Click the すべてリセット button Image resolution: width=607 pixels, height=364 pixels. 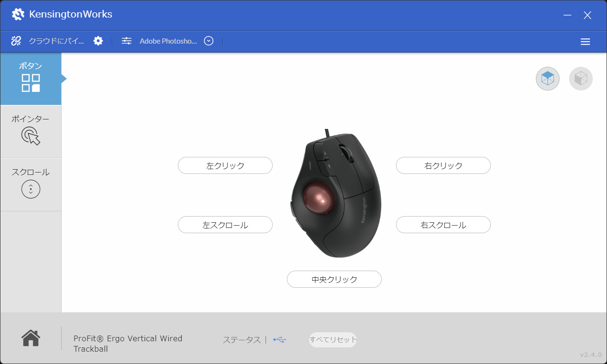click(x=333, y=340)
